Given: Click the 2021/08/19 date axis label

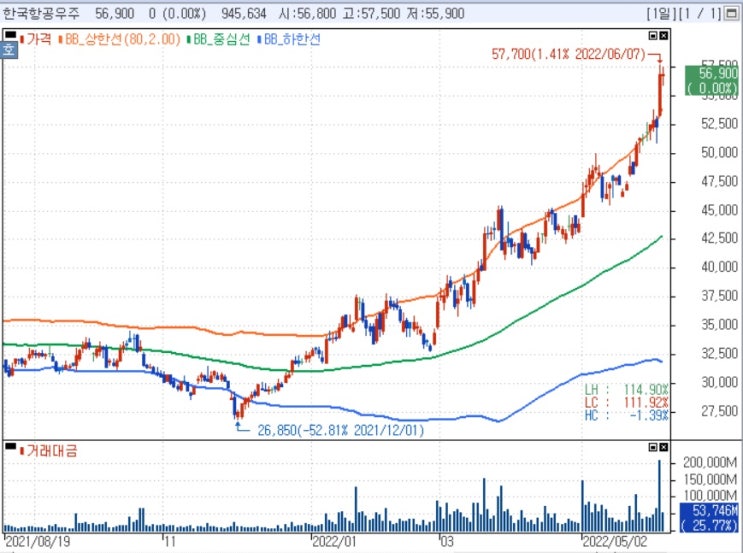Looking at the screenshot, I should coord(37,541).
